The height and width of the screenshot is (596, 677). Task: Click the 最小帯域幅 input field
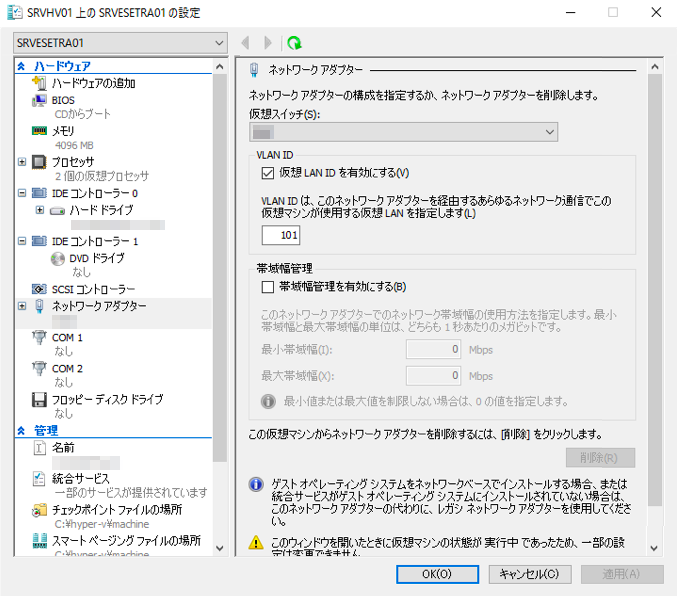[433, 349]
